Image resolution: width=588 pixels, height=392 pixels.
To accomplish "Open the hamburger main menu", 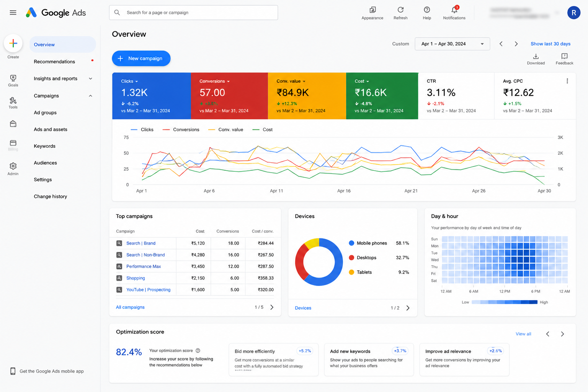I will click(x=13, y=13).
